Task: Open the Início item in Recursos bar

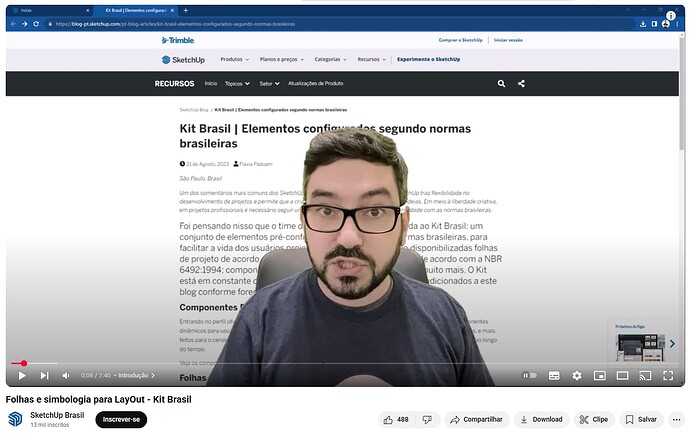Action: tap(211, 83)
